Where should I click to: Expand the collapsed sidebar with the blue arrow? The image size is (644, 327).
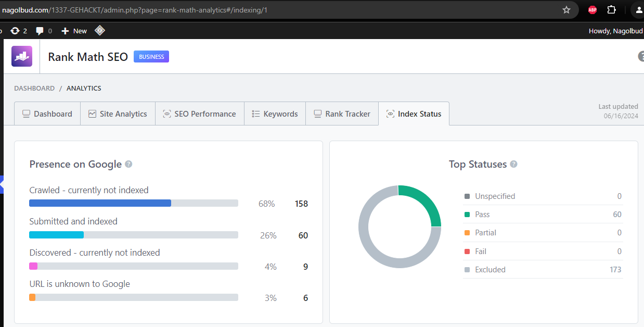coord(2,184)
